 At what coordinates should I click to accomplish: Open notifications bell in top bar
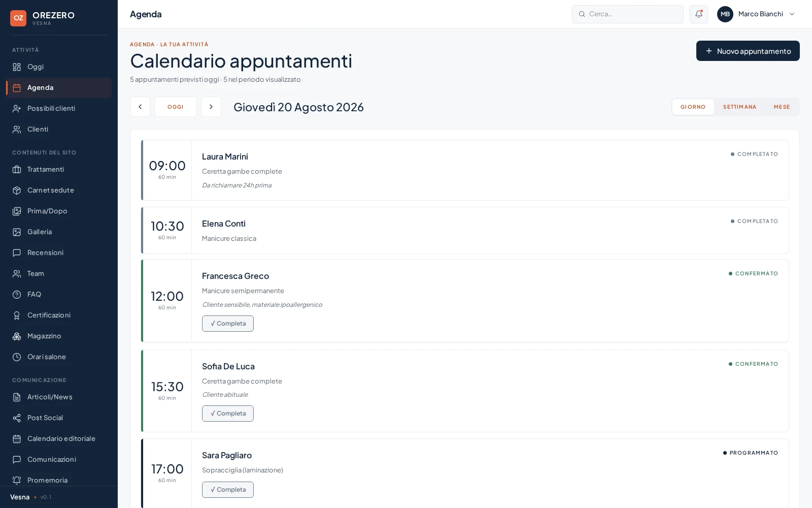point(699,14)
